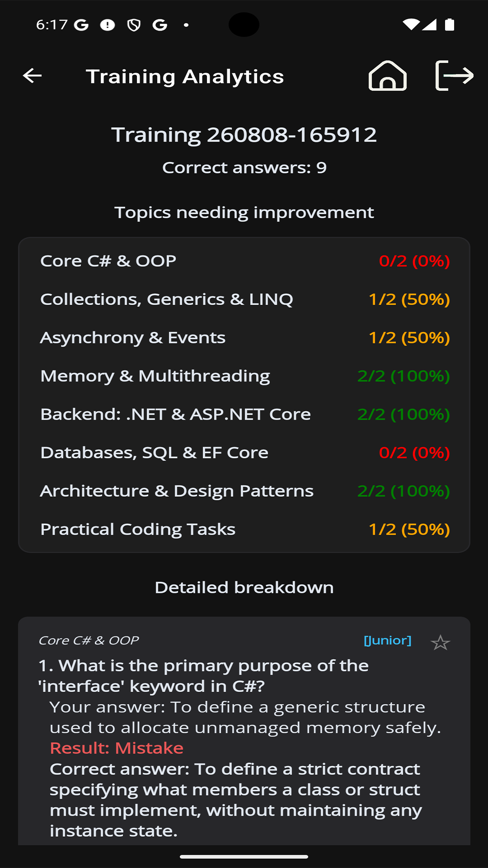Tap the Wi-Fi status bar icon
This screenshot has width=488, height=868.
pyautogui.click(x=411, y=24)
